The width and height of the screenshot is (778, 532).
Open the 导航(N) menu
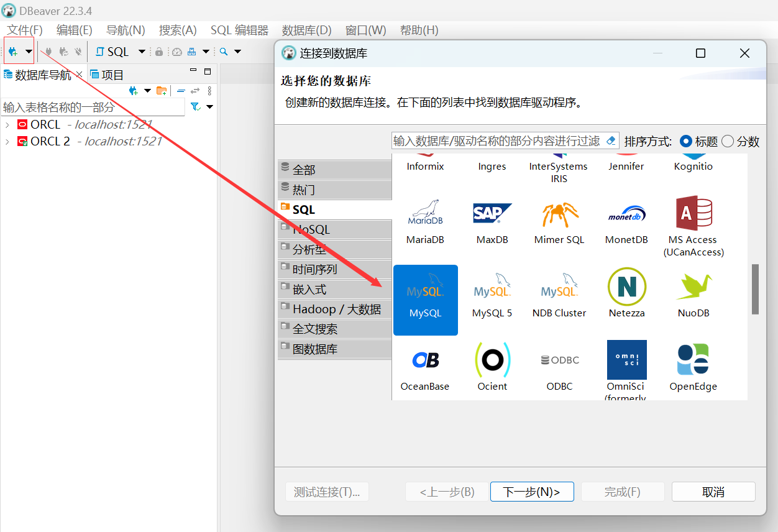[126, 30]
